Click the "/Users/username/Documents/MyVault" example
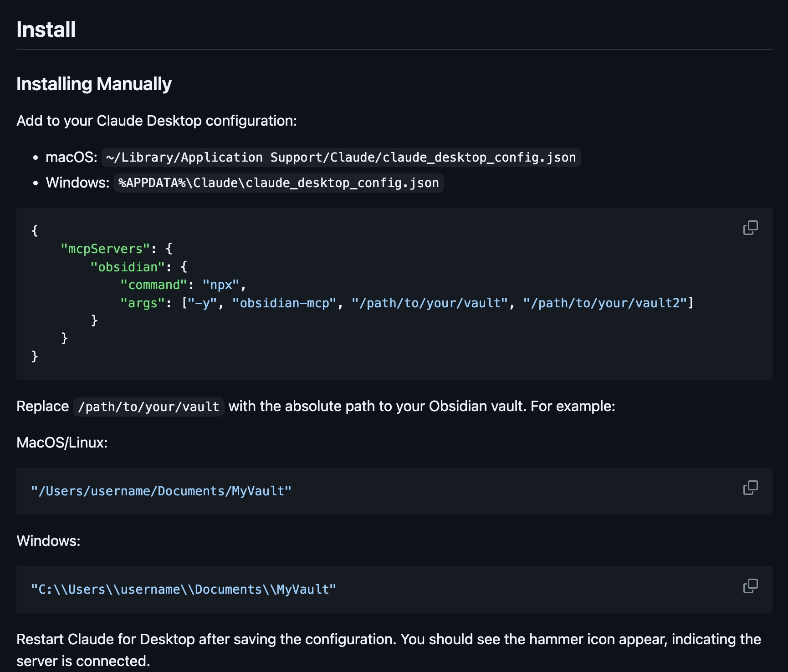The image size is (788, 672). [x=161, y=491]
